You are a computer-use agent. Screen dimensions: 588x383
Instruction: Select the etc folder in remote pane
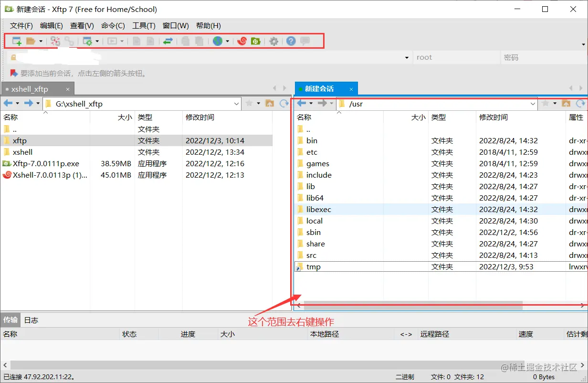pyautogui.click(x=441, y=152)
